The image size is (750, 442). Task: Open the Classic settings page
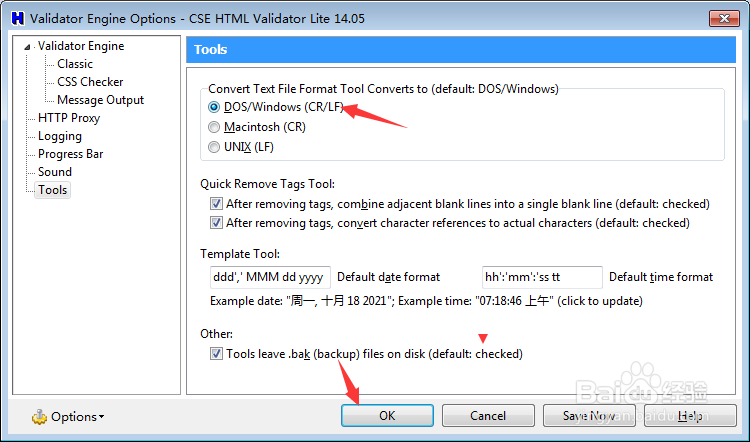[x=75, y=64]
